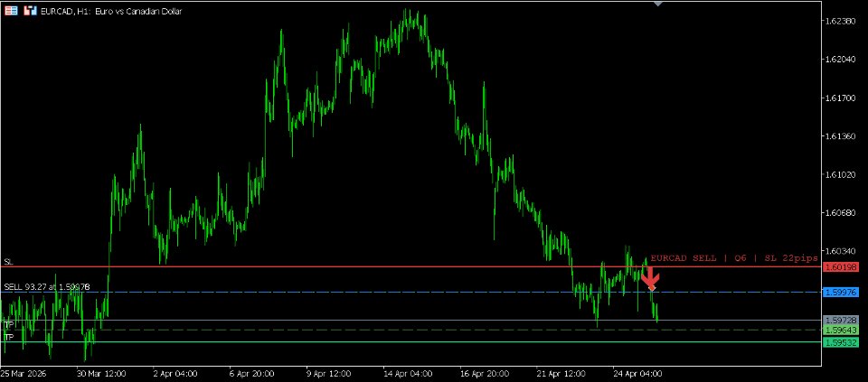Viewport: 868px width, 382px height.
Task: Click the 6 Apr 20:00 time label
Action: 252,373
